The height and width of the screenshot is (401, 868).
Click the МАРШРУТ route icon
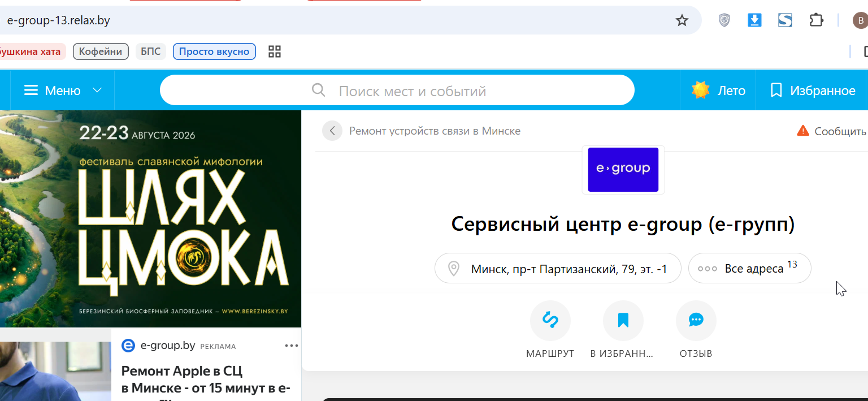tap(550, 321)
